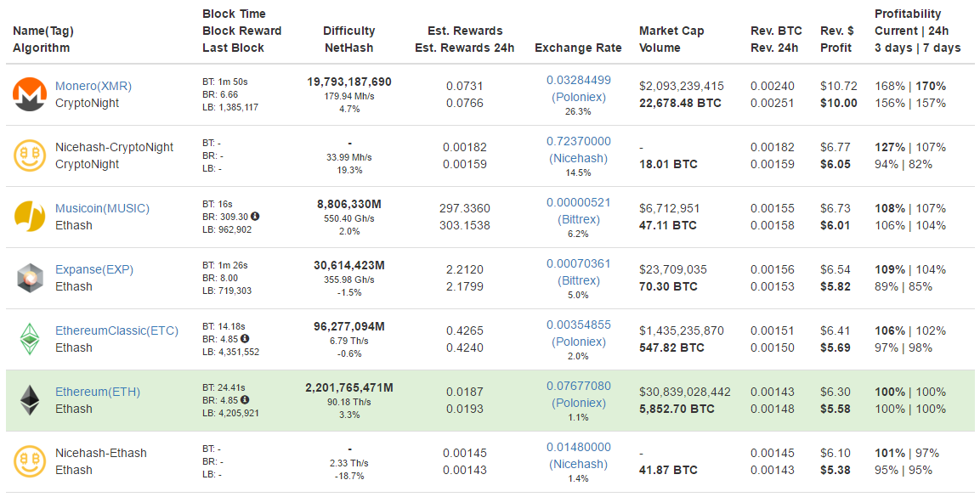Click info icon beside Musicoin block reward

coord(255,216)
